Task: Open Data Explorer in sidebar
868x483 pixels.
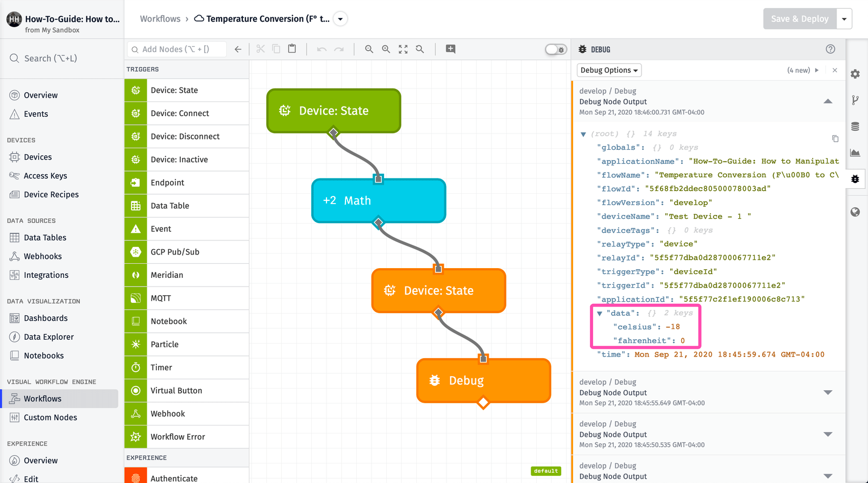Action: [x=48, y=336]
